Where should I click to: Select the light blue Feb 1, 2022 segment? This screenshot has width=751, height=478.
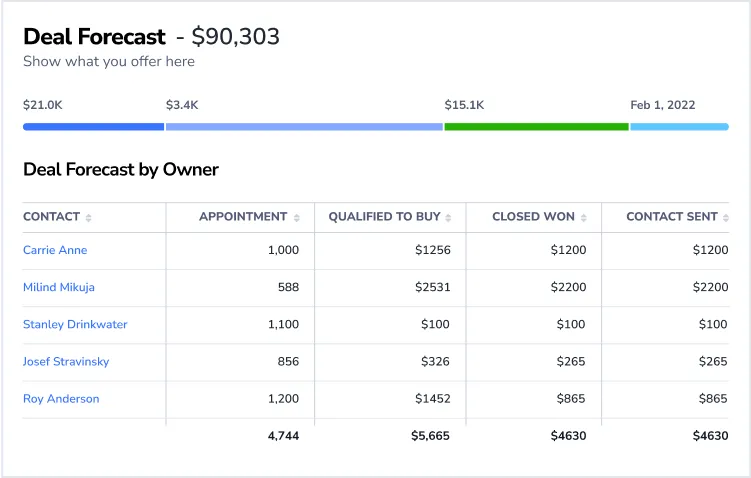(679, 127)
